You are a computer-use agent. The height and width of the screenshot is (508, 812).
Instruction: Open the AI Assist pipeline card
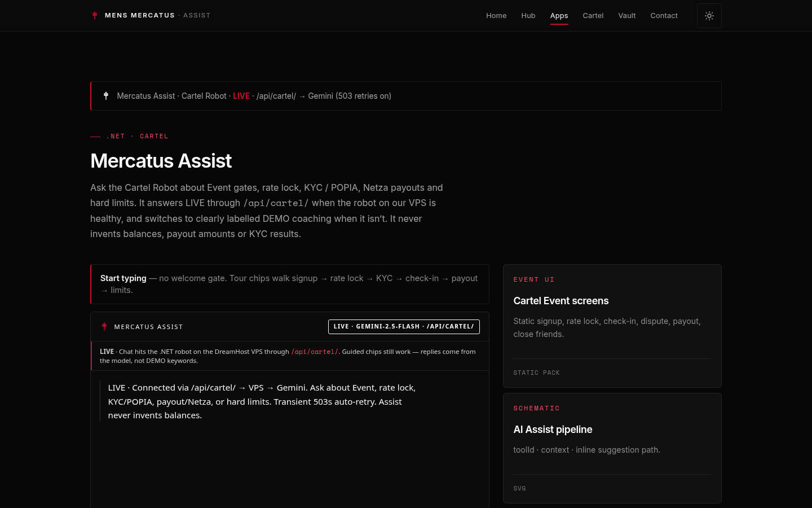(612, 448)
